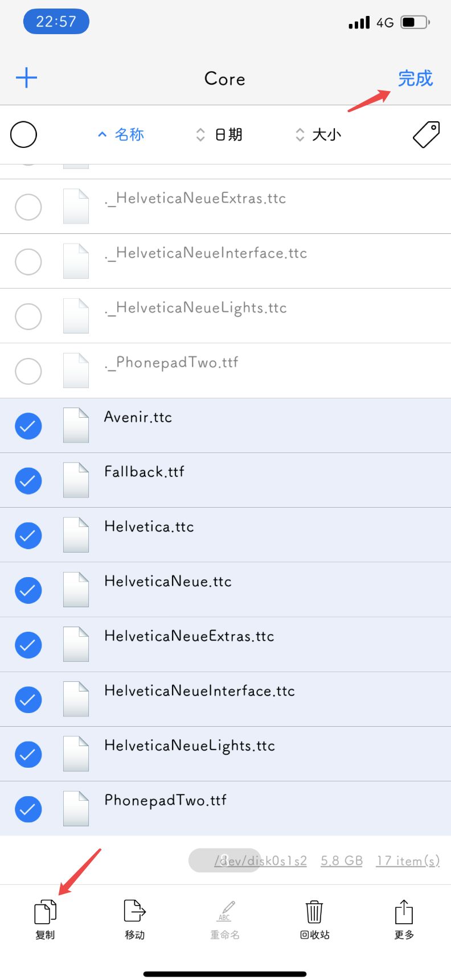451x980 pixels.
Task: Sort files by date (日期)
Action: (x=220, y=135)
